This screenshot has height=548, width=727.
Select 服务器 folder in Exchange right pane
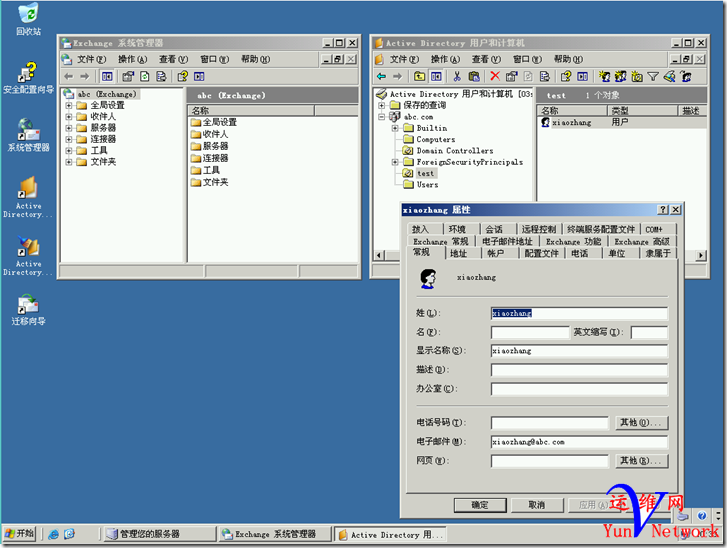click(x=215, y=146)
